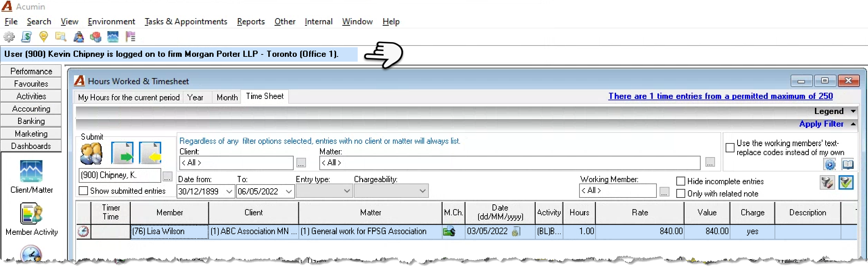Screen dimensions: 868x267
Task: Open the To date picker dropdown
Action: tap(289, 191)
